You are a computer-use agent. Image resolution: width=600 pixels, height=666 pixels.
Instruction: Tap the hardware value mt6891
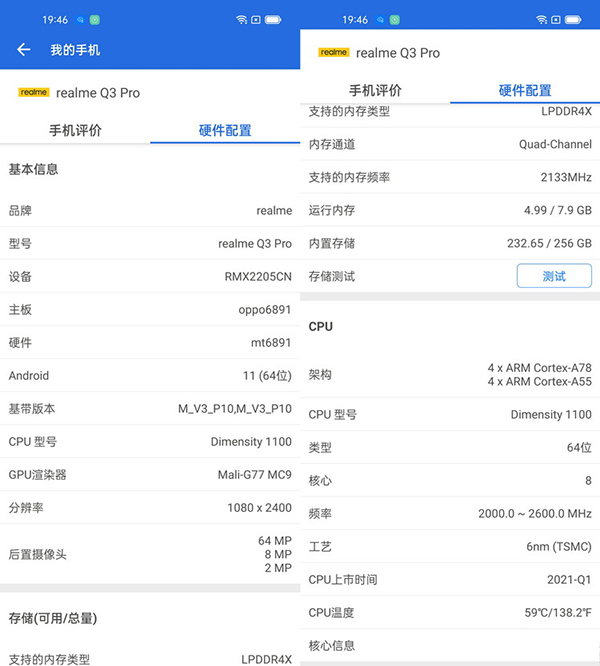[x=271, y=342]
